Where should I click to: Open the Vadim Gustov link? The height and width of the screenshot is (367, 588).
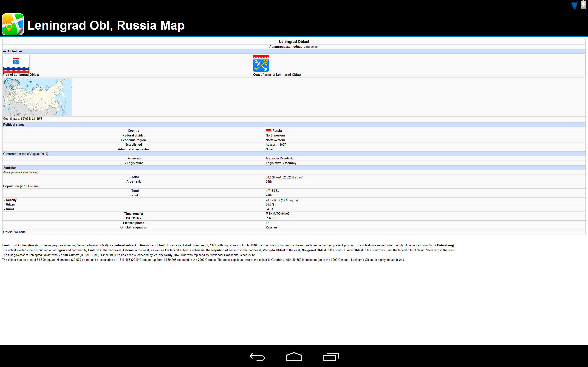pyautogui.click(x=68, y=255)
